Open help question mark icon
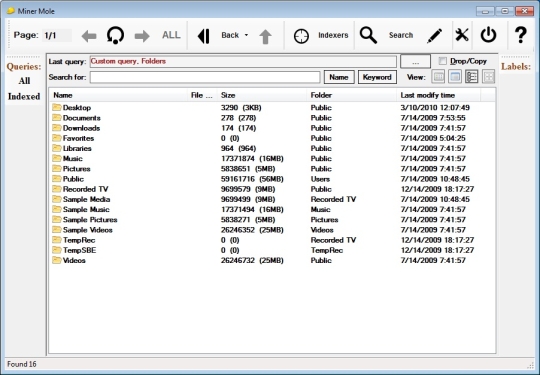Screen dimensions: 540x375 (x=521, y=35)
